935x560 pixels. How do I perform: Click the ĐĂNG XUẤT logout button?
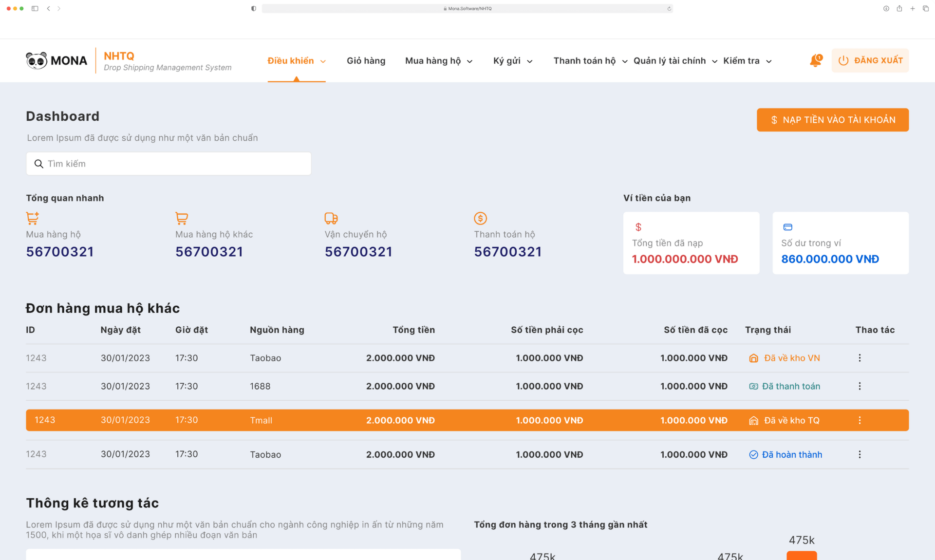coord(870,60)
